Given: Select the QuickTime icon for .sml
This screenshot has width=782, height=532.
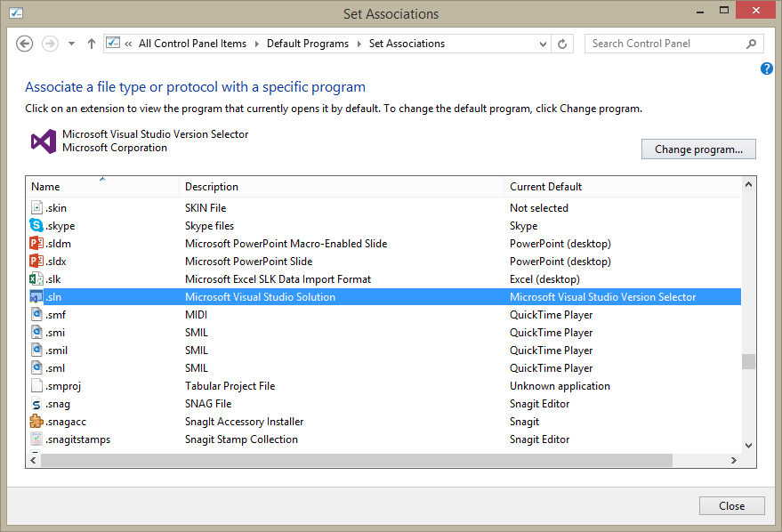Looking at the screenshot, I should click(x=36, y=367).
